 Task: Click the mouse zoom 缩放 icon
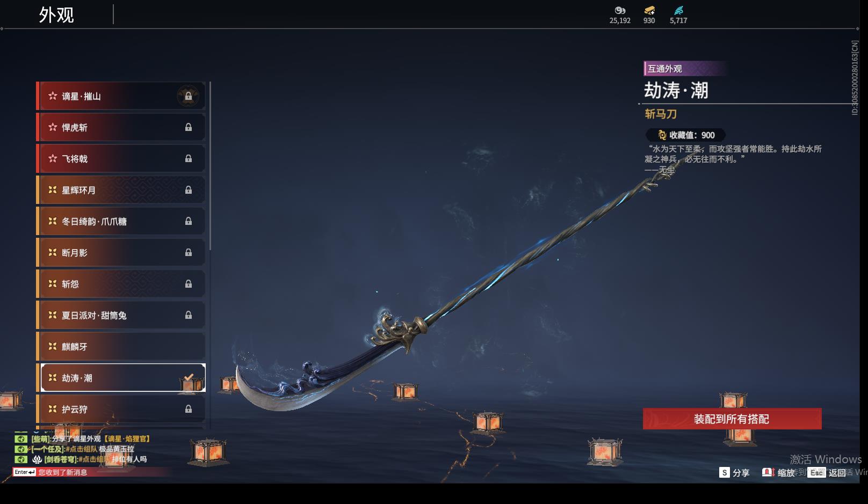[x=768, y=472]
